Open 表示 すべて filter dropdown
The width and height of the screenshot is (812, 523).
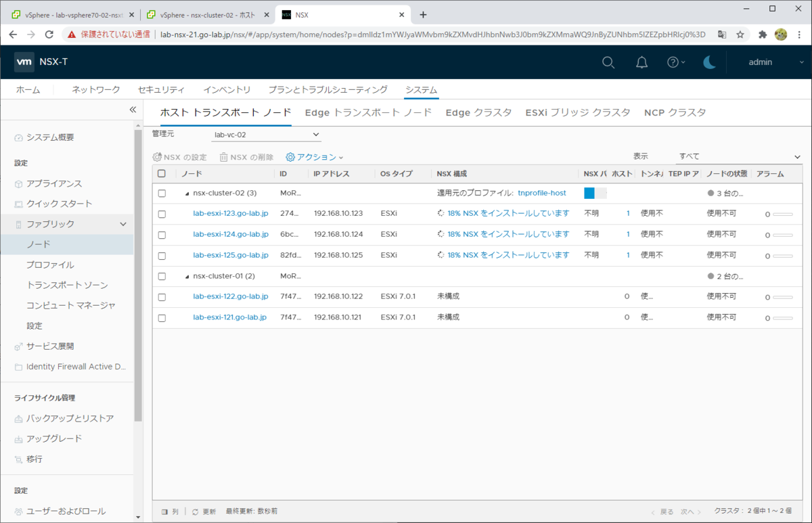738,156
